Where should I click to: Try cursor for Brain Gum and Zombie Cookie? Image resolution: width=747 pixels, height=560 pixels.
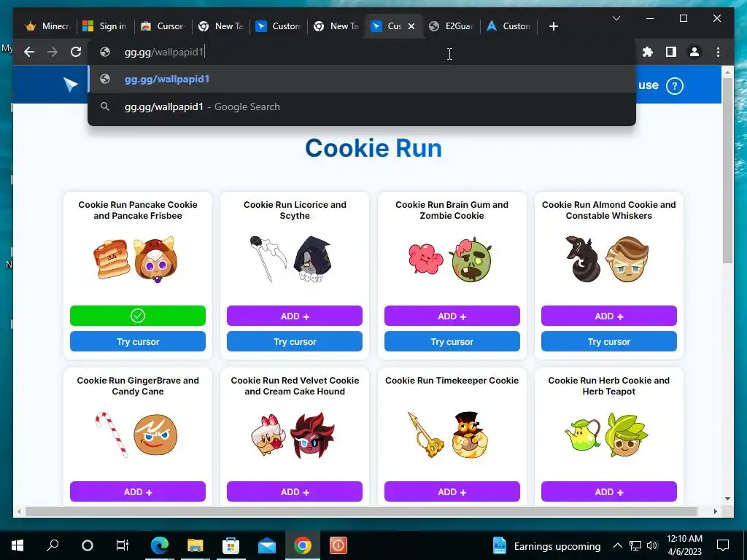point(452,341)
